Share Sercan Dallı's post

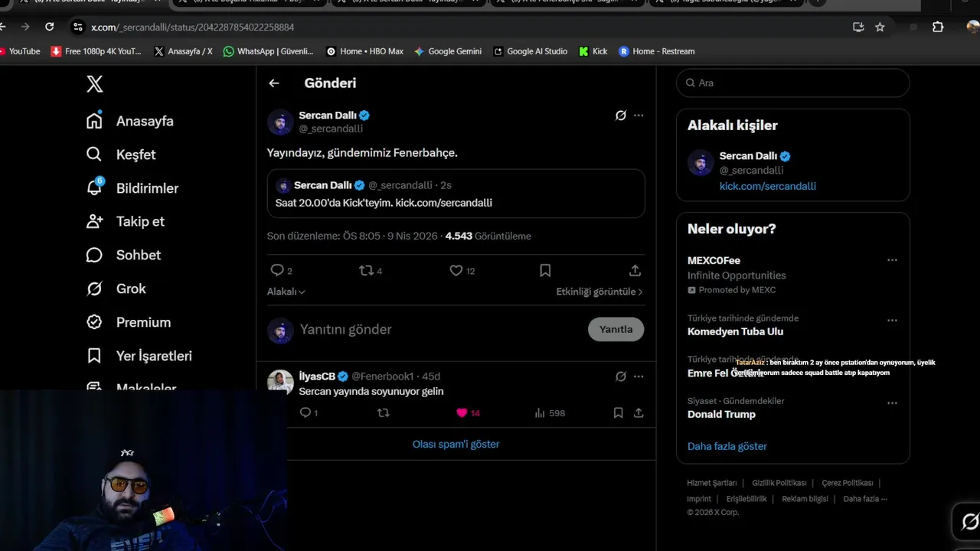[635, 270]
